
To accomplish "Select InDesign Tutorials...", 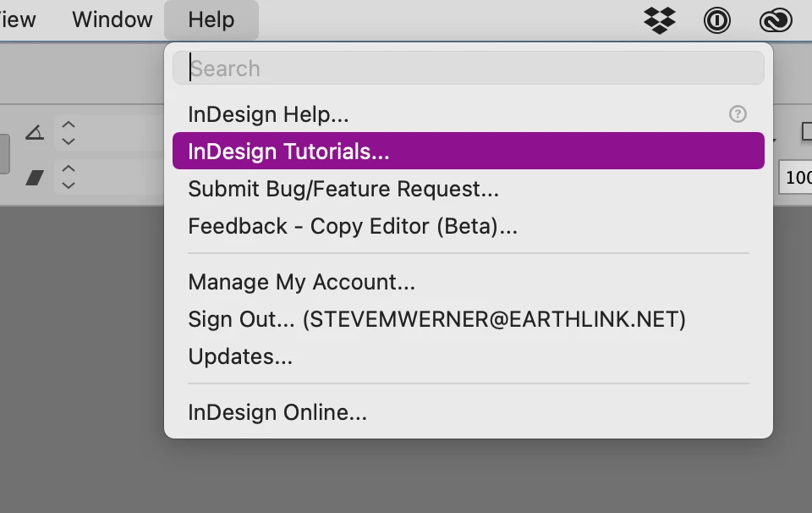I will tap(468, 151).
